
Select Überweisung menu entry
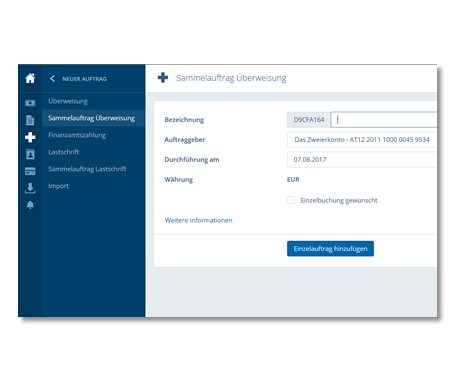tap(93, 101)
